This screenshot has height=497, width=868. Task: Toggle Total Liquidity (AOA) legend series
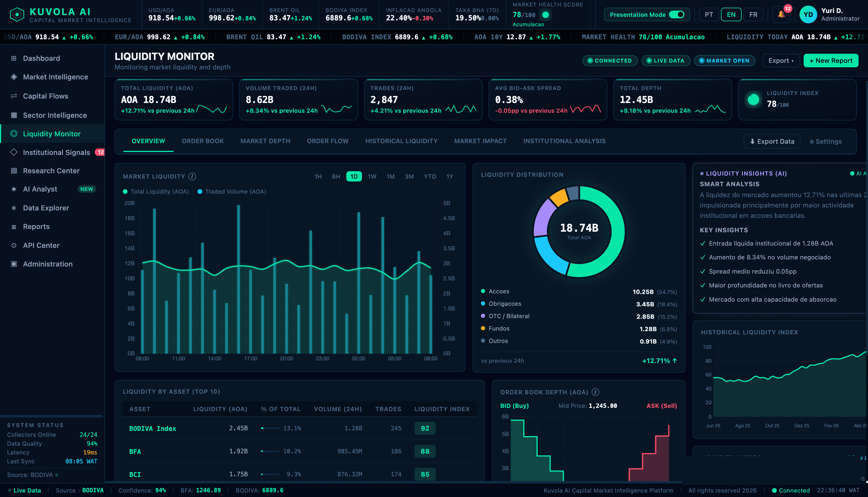click(x=156, y=192)
